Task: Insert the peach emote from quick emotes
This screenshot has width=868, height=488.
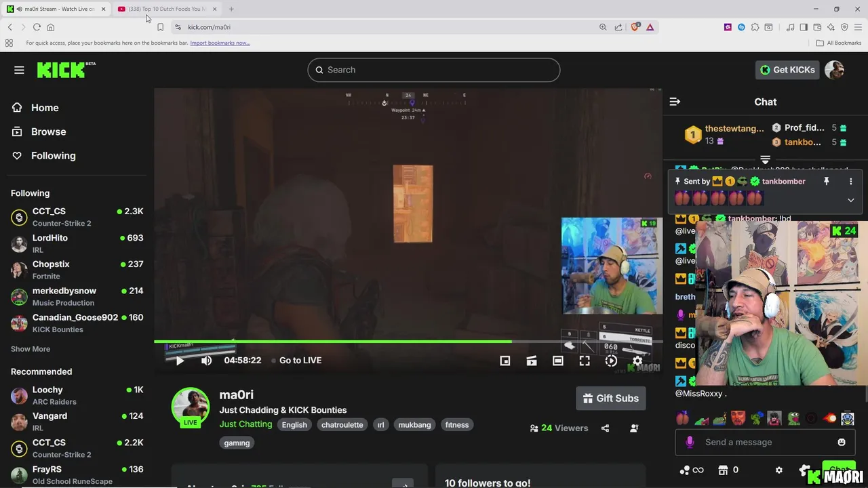Action: tap(682, 418)
